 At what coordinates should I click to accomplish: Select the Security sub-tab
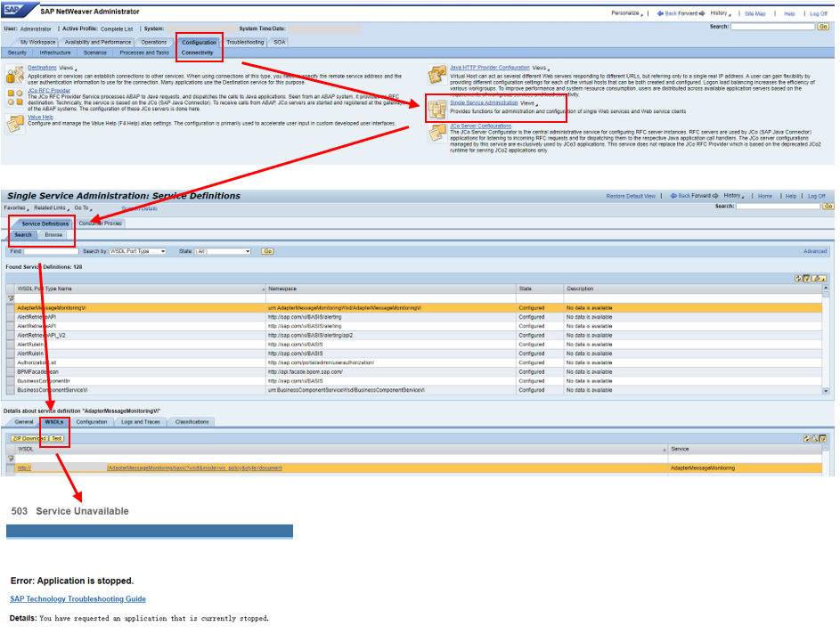pyautogui.click(x=17, y=53)
